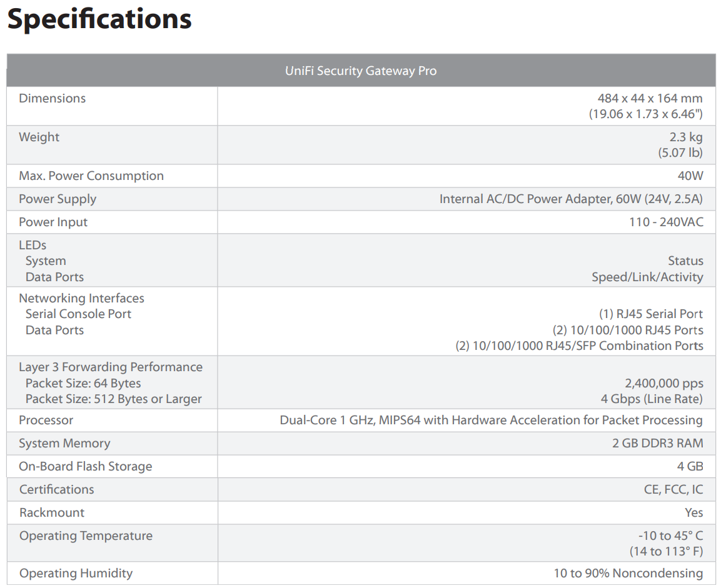
Task: Click the Power Supply label
Action: (58, 199)
